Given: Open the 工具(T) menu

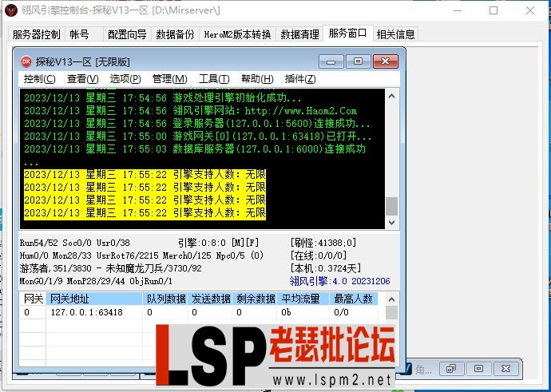Looking at the screenshot, I should pos(214,79).
